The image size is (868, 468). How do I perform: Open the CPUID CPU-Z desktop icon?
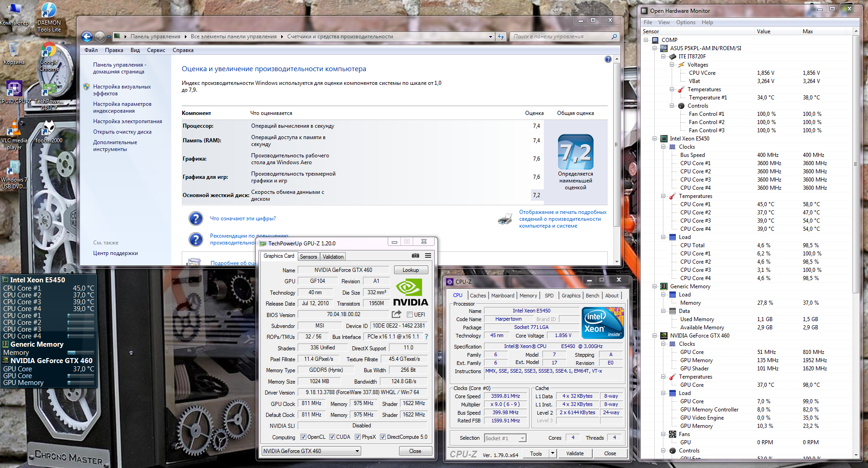[x=14, y=92]
